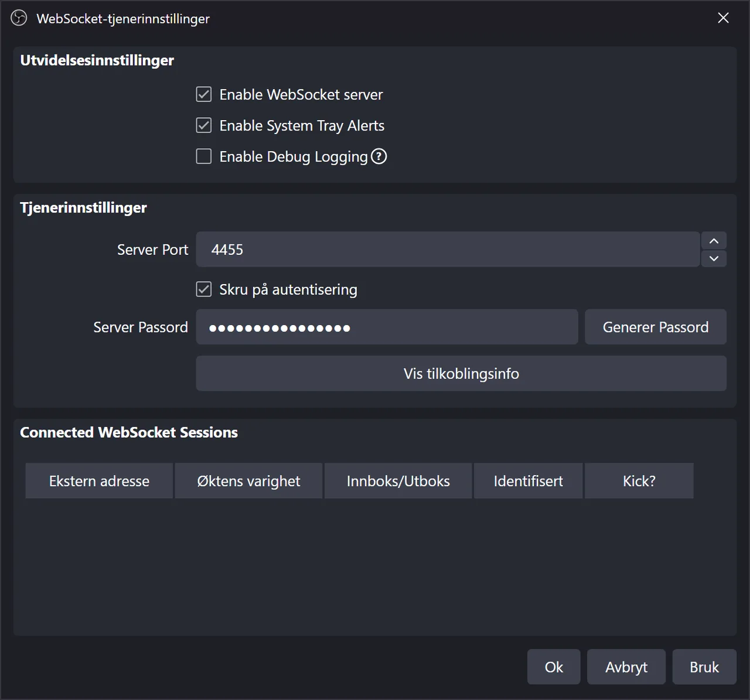Open the Debug Logging help icon
The height and width of the screenshot is (700, 750).
coord(379,156)
